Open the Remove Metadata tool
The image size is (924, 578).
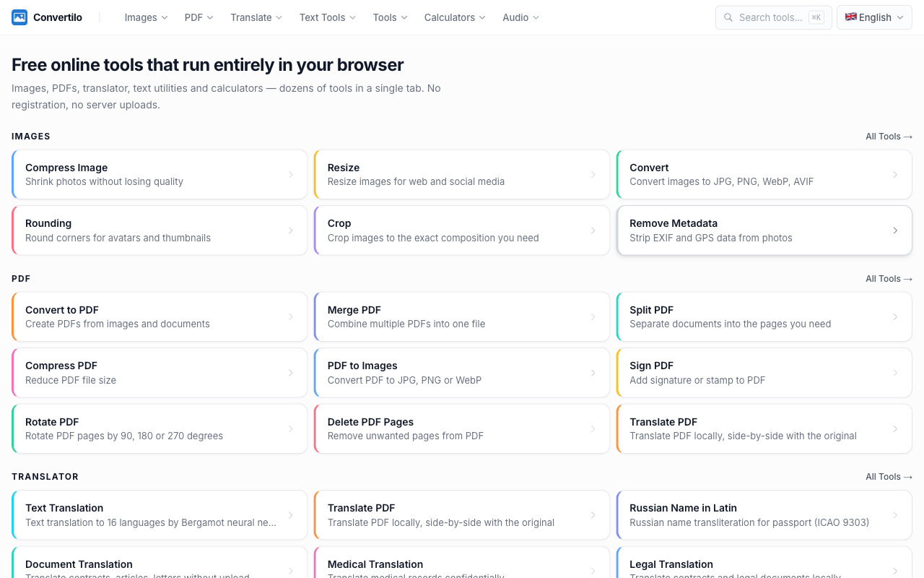pyautogui.click(x=764, y=230)
